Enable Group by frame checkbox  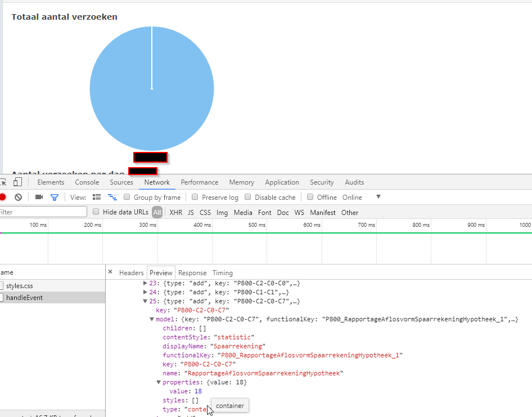coord(127,196)
